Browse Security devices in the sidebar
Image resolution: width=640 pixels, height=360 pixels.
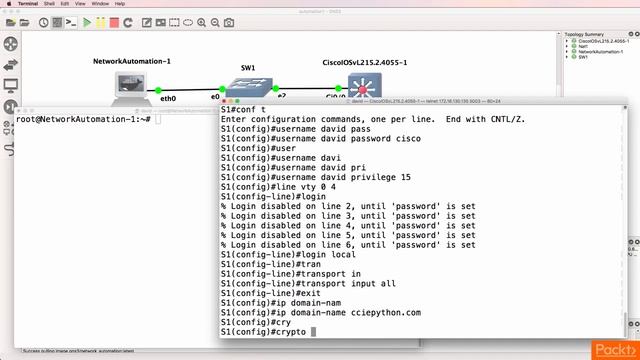[10, 107]
